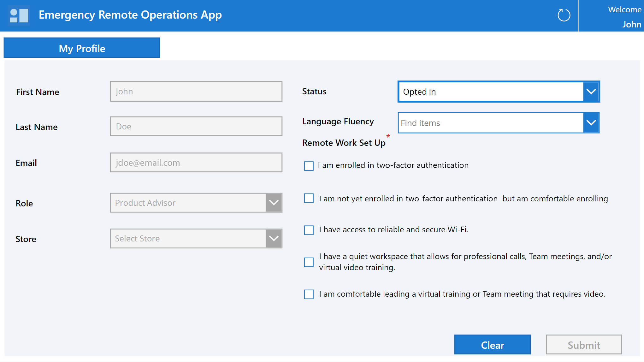Screen dimensions: 644x362
Task: Click the 'Store' label
Action: tap(26, 239)
